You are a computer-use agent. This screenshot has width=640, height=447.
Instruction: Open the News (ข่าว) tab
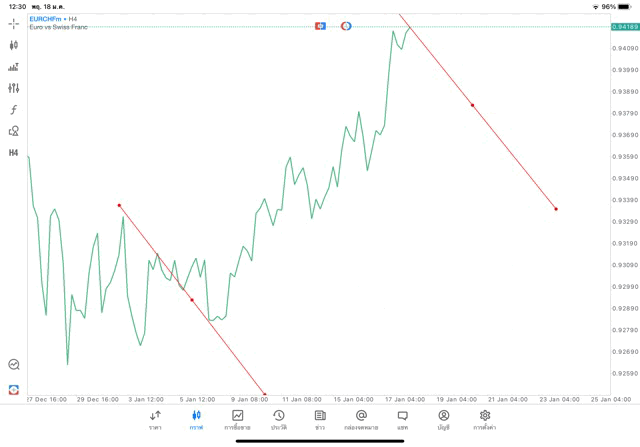[319, 419]
